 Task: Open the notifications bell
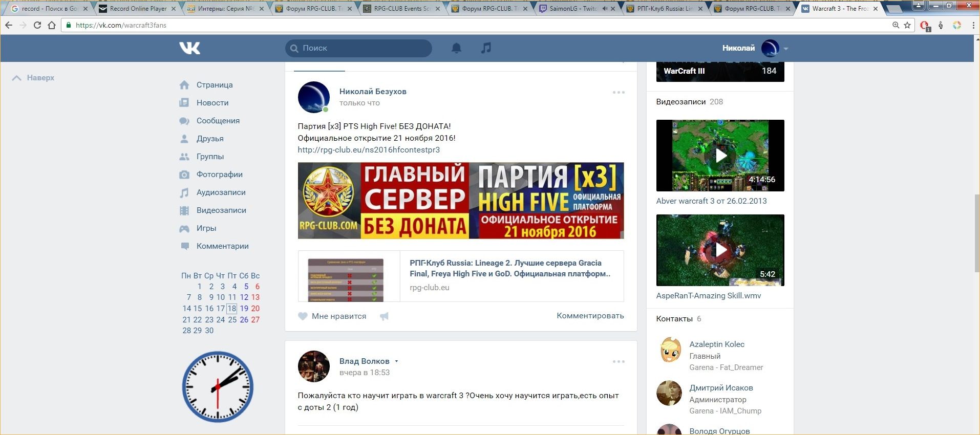point(456,48)
